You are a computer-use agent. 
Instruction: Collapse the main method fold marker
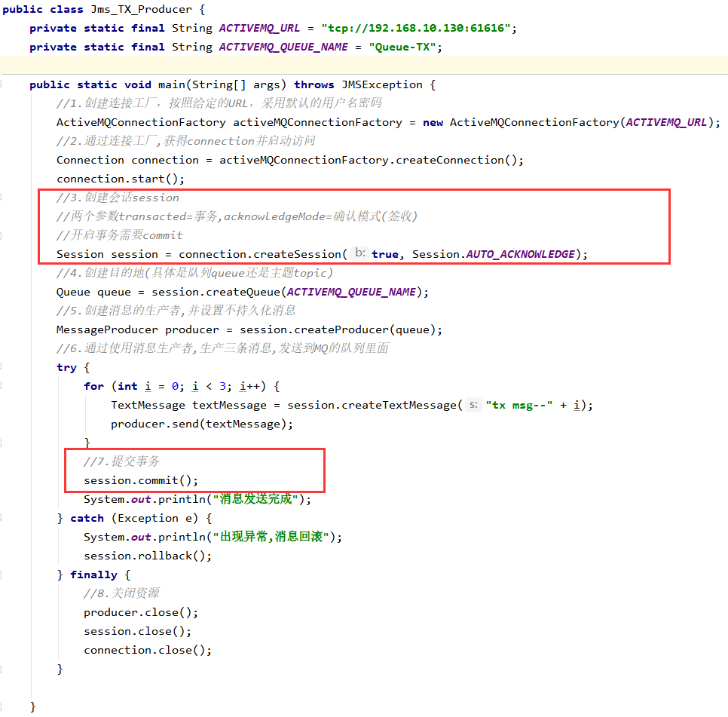[2, 84]
